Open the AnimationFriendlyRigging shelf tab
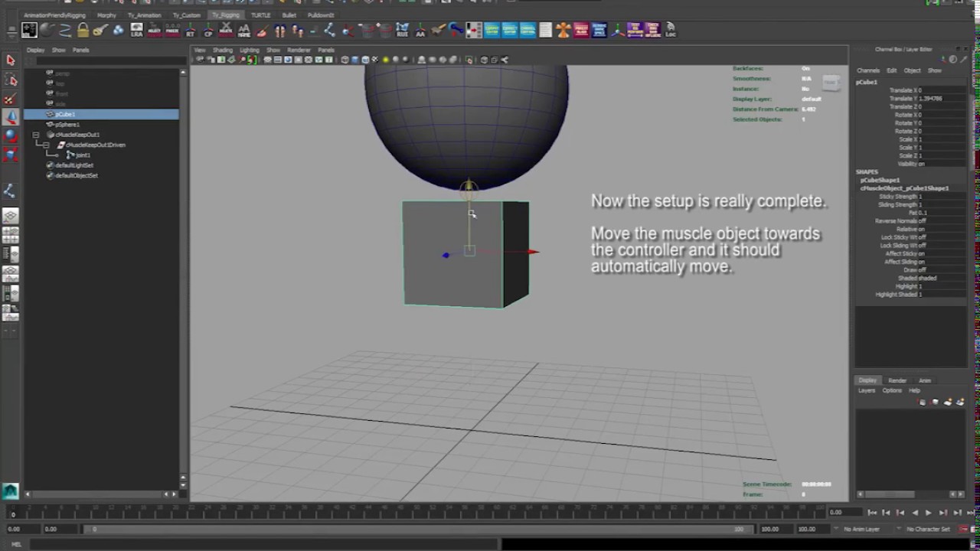 coord(54,15)
